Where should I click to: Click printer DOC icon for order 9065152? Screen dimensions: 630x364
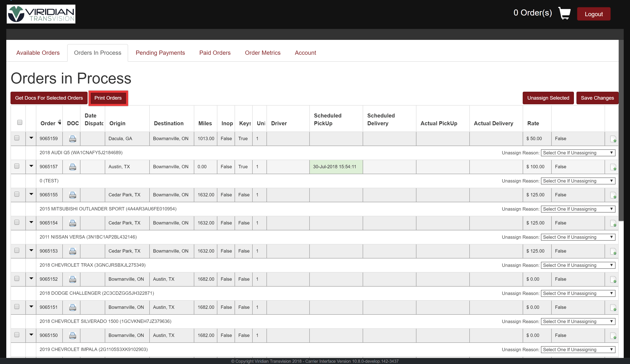coord(72,279)
